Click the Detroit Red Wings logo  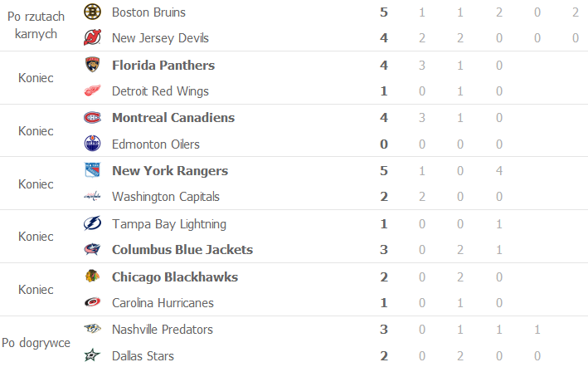(92, 91)
